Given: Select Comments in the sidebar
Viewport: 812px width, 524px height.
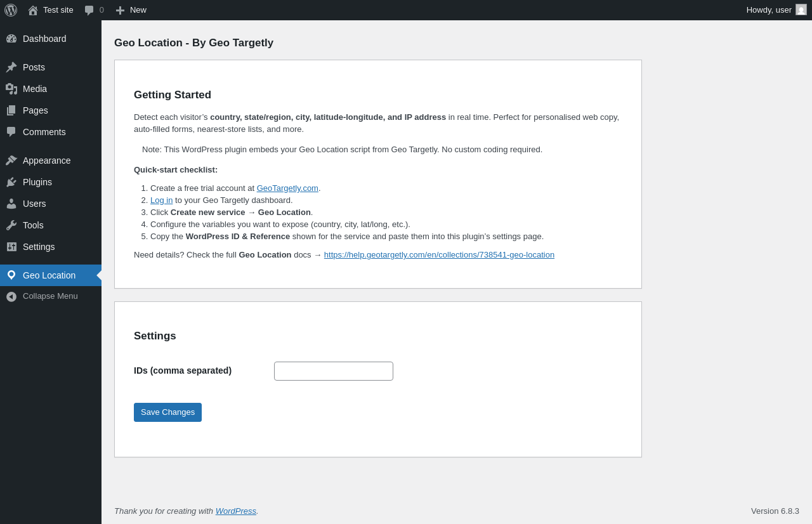Looking at the screenshot, I should pyautogui.click(x=51, y=132).
